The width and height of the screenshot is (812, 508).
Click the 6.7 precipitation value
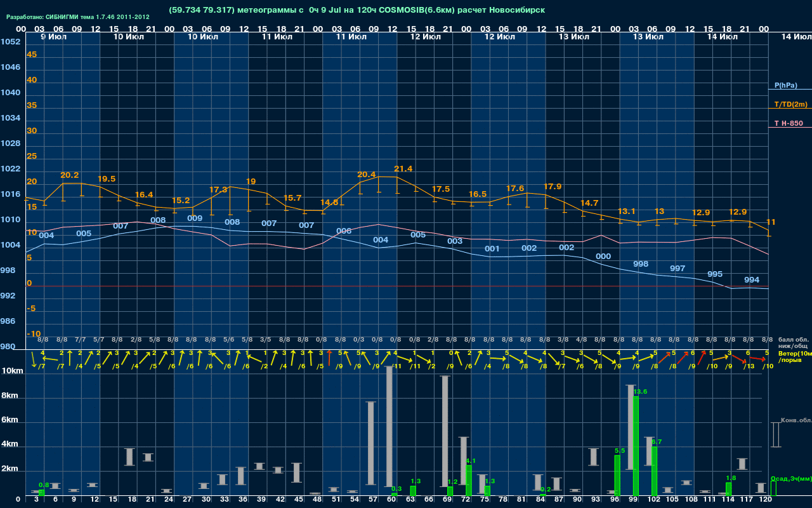click(x=657, y=442)
